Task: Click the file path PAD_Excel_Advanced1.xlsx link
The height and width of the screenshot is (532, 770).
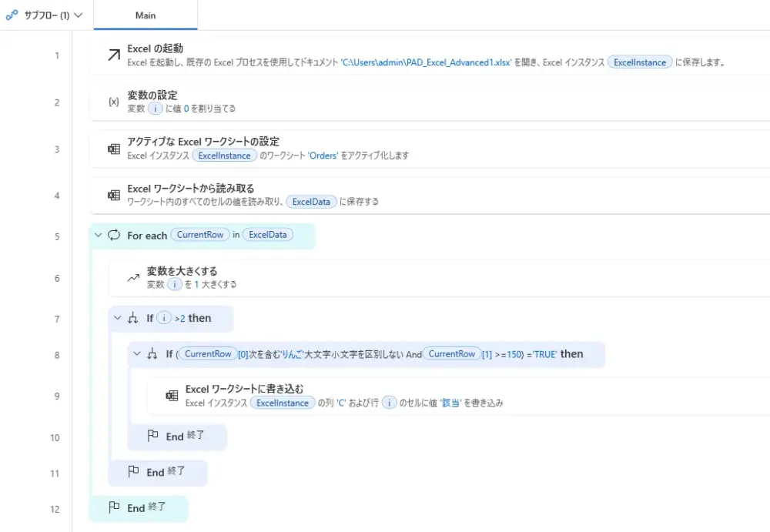Action: click(427, 62)
